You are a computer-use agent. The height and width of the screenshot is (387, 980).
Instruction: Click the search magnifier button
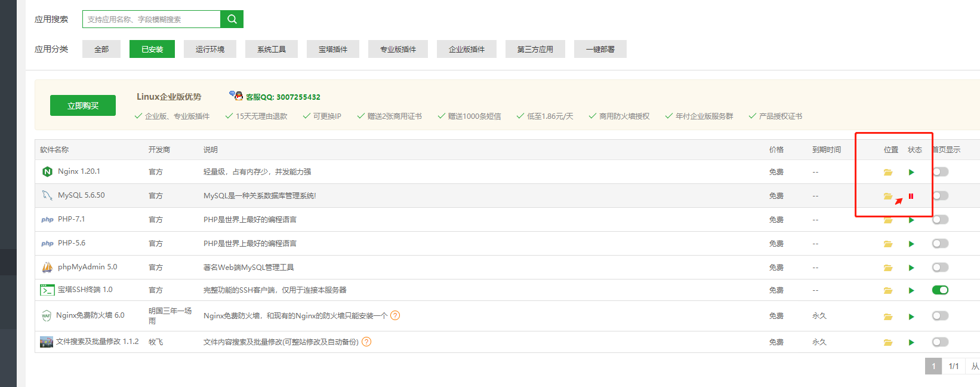coord(232,19)
